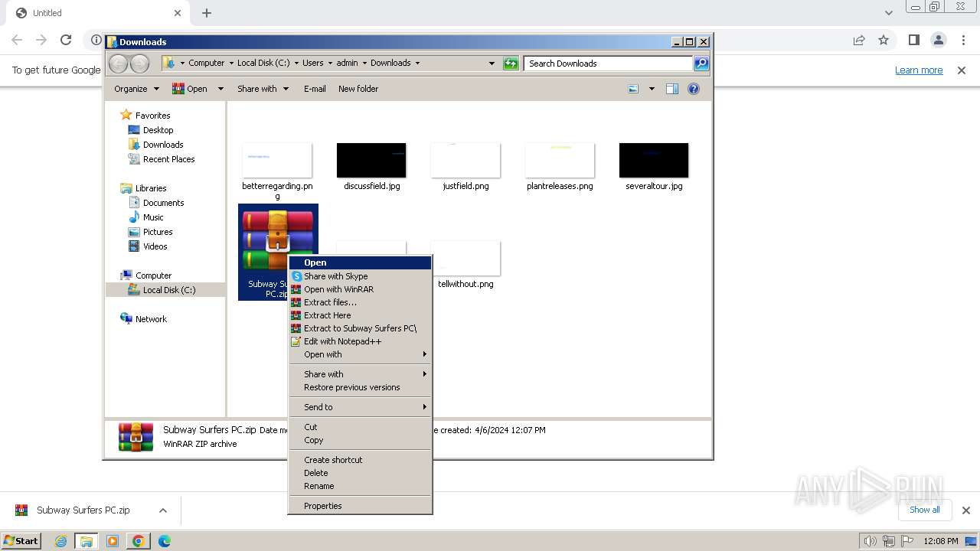Select the severaltour.jpg thumbnail
Image resolution: width=980 pixels, height=551 pixels.
[x=654, y=160]
